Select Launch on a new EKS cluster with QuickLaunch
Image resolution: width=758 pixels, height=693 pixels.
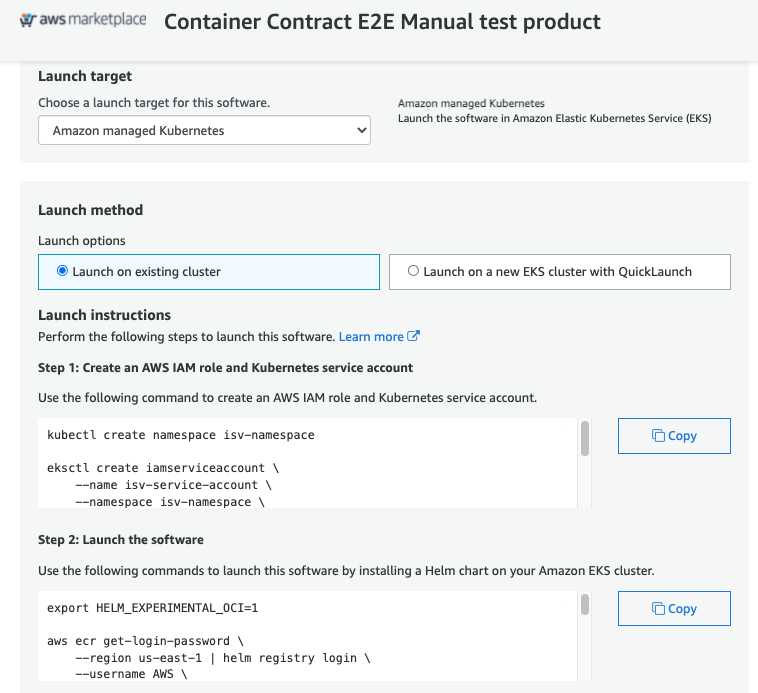pyautogui.click(x=414, y=271)
